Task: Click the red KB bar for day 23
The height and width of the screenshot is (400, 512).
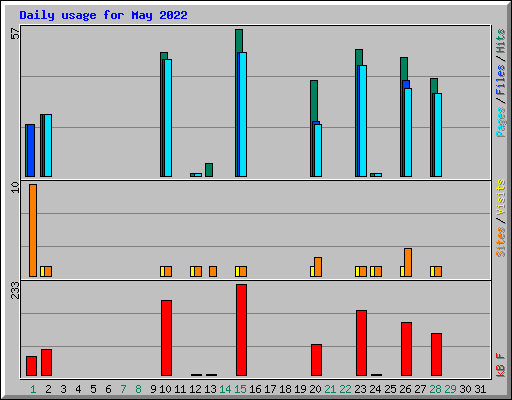Action: [x=361, y=343]
